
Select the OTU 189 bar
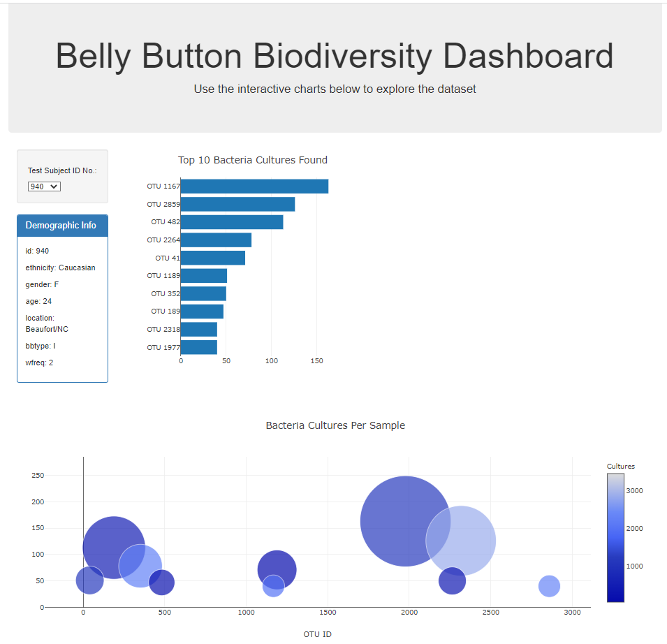pos(202,311)
